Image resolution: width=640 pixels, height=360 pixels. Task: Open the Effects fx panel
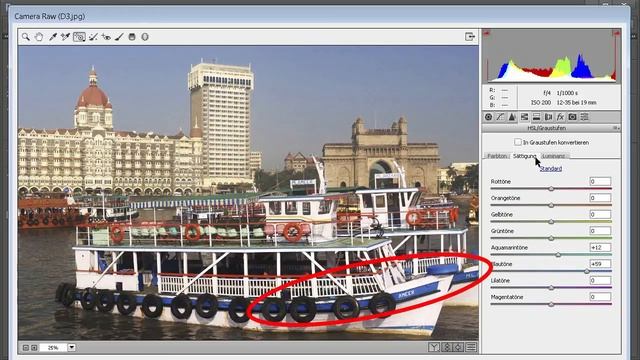click(560, 117)
